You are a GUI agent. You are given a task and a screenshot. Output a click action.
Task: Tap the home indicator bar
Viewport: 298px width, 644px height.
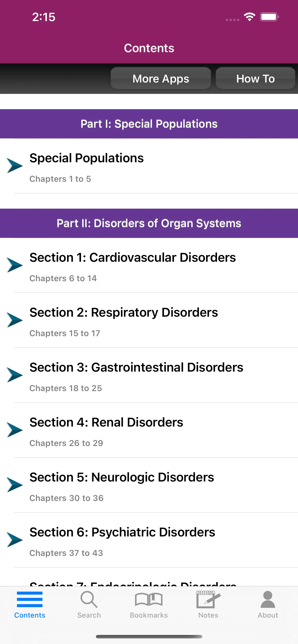coord(149,637)
